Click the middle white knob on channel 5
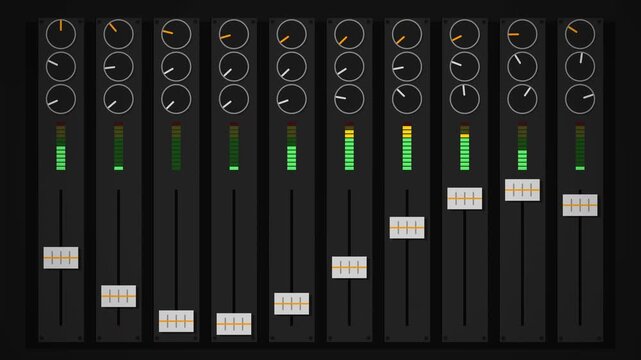 coord(291,67)
